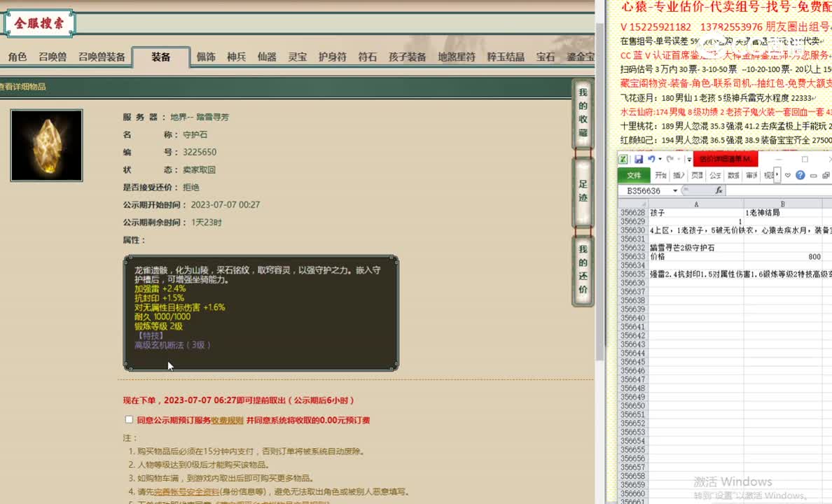Click the 高级玄机断法 skill text
This screenshot has width=832, height=504.
click(172, 345)
